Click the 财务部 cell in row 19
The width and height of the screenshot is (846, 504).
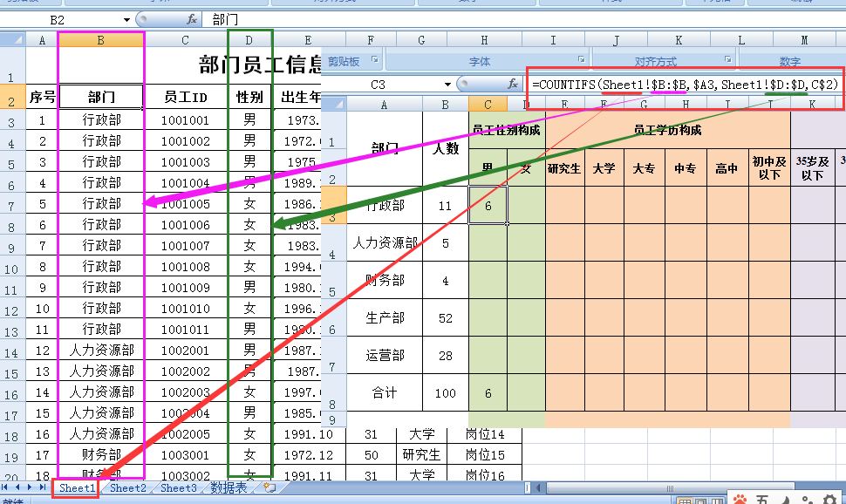pos(101,455)
